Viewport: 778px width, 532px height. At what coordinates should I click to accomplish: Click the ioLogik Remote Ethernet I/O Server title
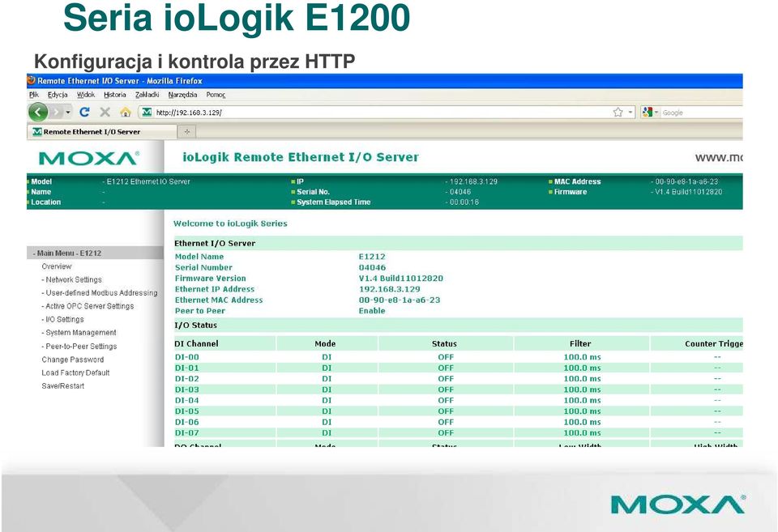click(301, 157)
